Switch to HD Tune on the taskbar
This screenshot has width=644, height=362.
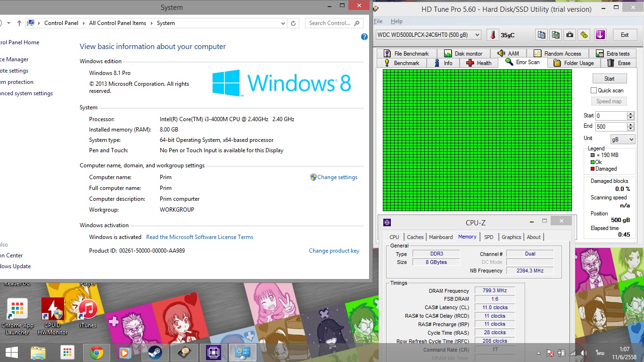184,352
